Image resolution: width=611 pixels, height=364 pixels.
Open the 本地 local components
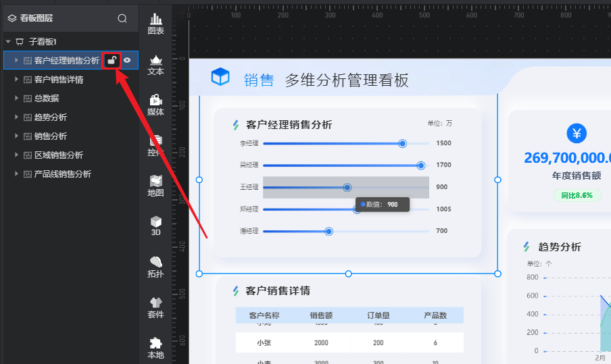(156, 348)
